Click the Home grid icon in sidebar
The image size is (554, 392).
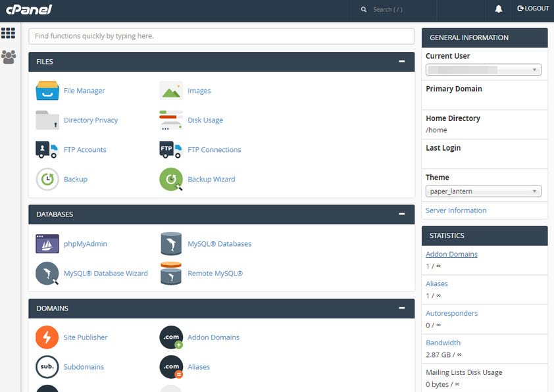[x=9, y=33]
